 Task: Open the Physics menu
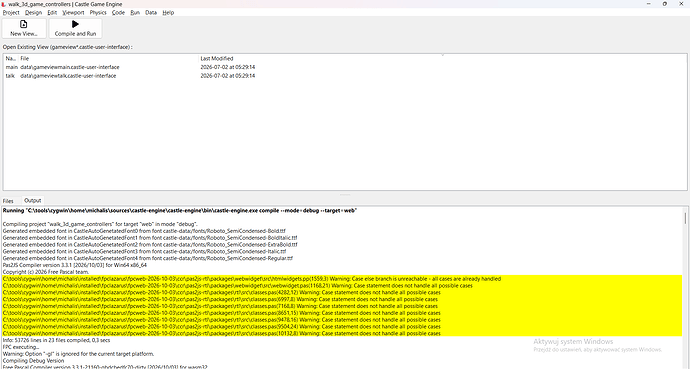98,13
